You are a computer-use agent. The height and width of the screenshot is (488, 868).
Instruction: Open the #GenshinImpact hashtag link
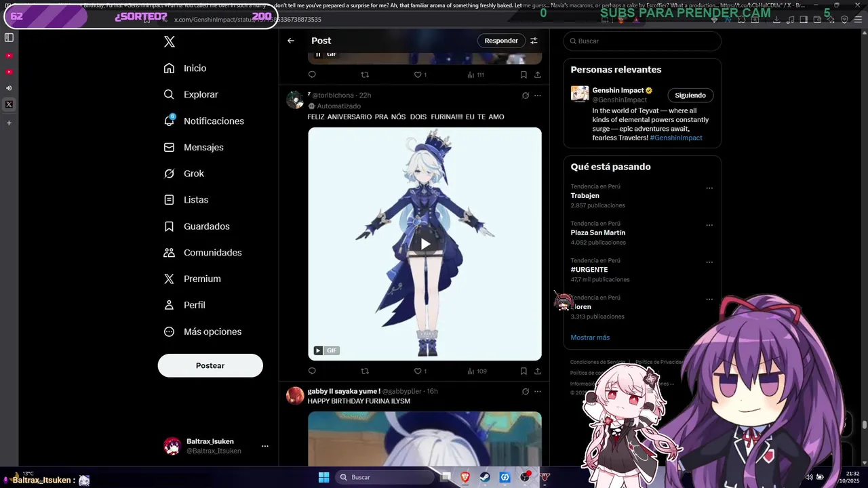click(x=676, y=138)
